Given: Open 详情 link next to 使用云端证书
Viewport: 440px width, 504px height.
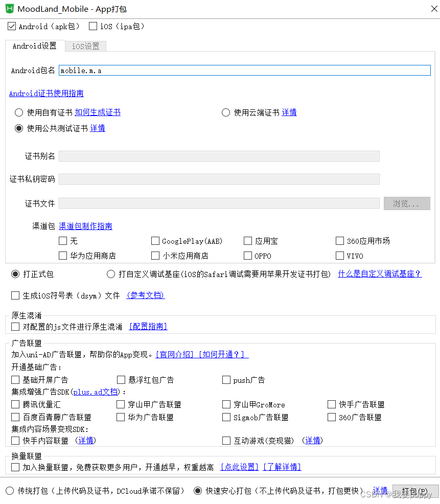Looking at the screenshot, I should tap(289, 112).
